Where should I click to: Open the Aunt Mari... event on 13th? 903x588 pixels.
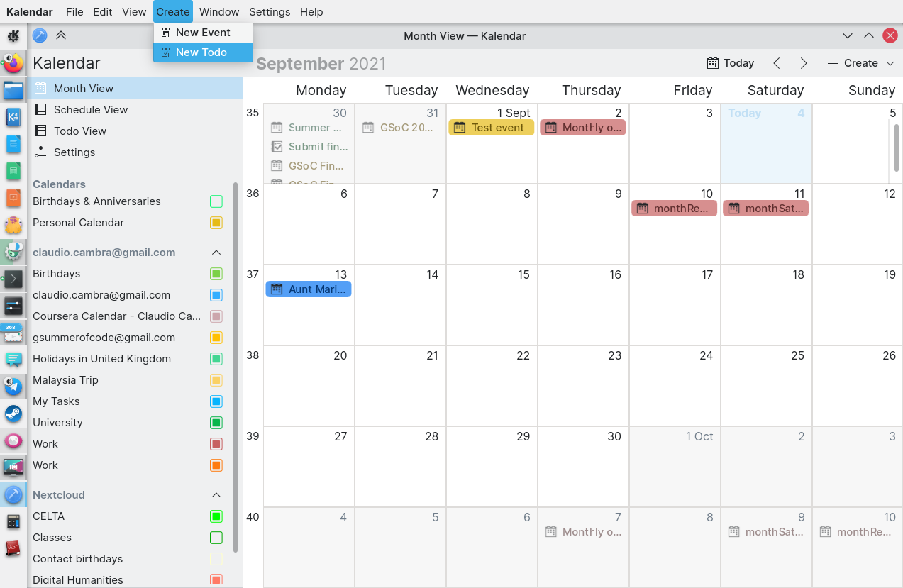309,289
